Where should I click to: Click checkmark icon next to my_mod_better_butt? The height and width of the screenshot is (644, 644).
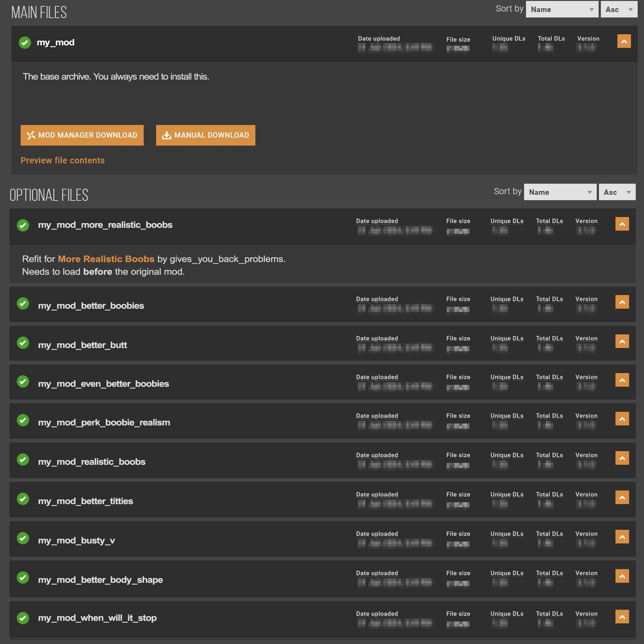tap(23, 343)
